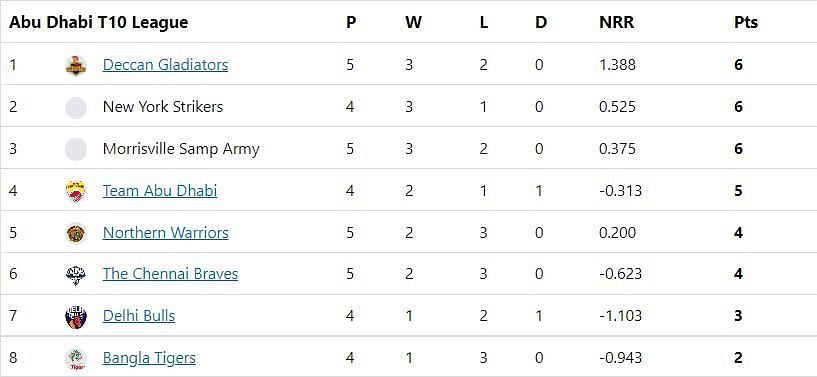Click the Abu Dhabi T10 League heading
This screenshot has width=817, height=377.
coord(98,22)
